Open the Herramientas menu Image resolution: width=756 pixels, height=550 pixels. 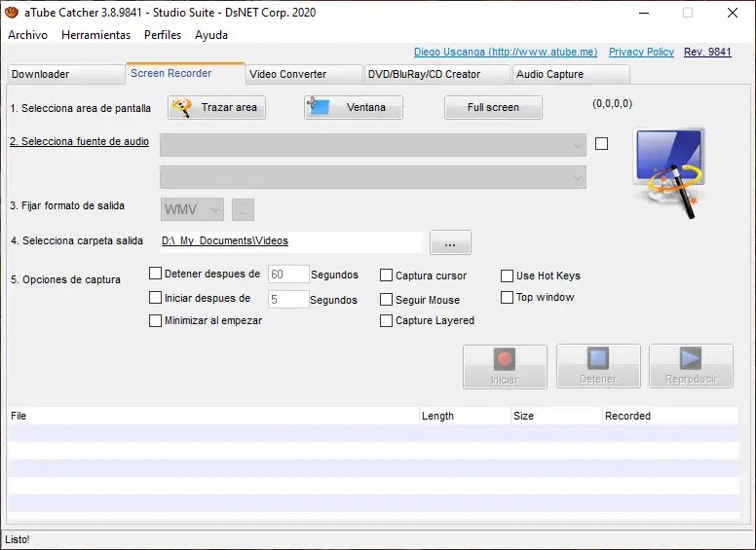[95, 35]
